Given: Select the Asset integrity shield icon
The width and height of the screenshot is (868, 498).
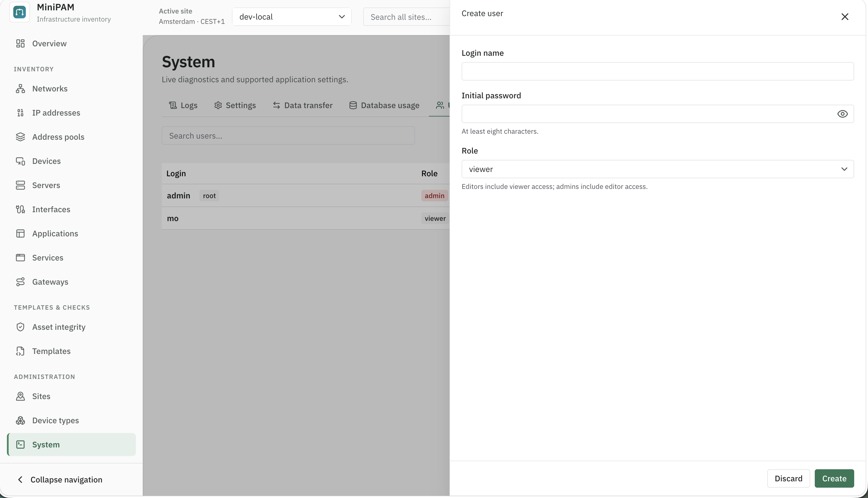Looking at the screenshot, I should tap(20, 327).
